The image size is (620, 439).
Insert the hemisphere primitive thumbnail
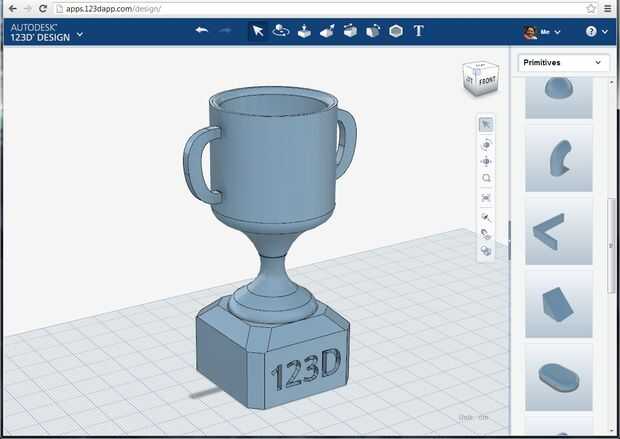click(559, 98)
